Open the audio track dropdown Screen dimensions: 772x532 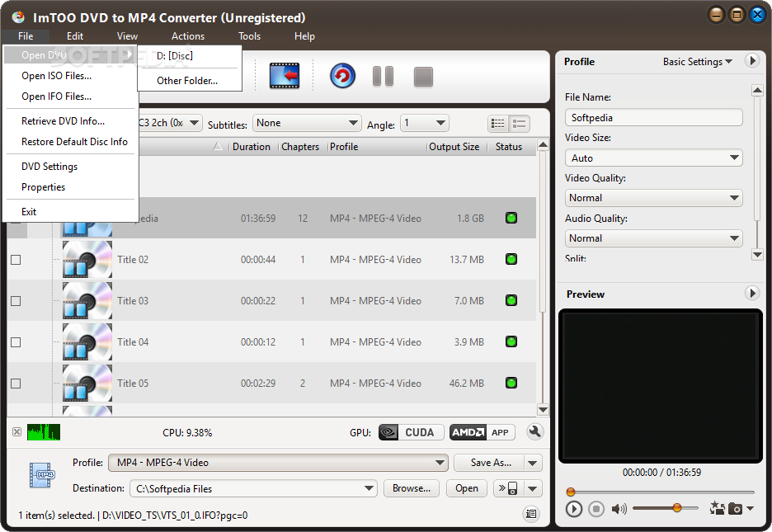click(x=170, y=123)
